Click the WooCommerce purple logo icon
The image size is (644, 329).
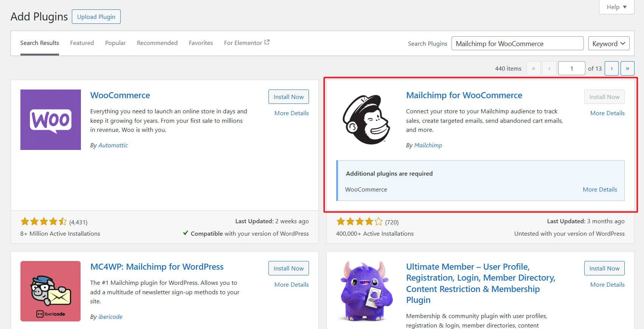point(50,120)
